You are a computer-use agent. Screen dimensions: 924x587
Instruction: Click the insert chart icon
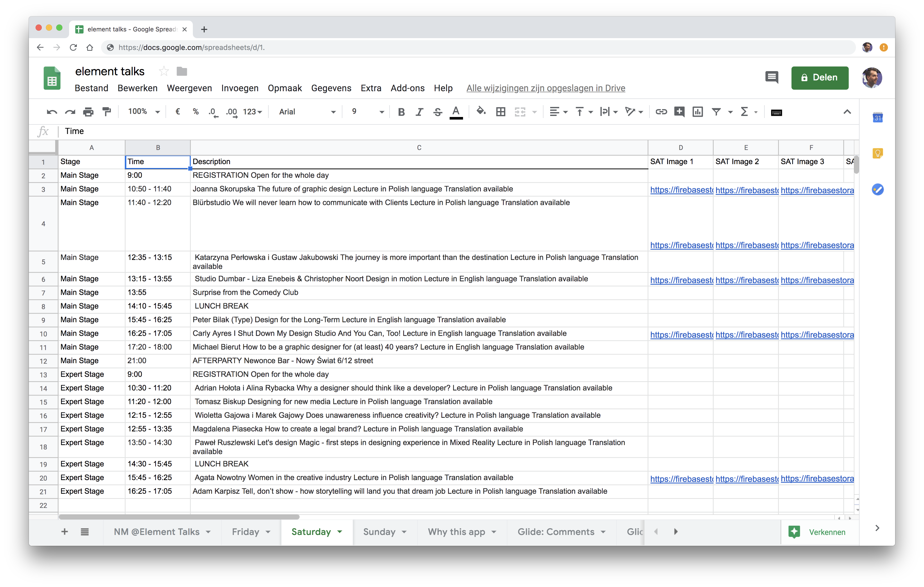pos(697,112)
